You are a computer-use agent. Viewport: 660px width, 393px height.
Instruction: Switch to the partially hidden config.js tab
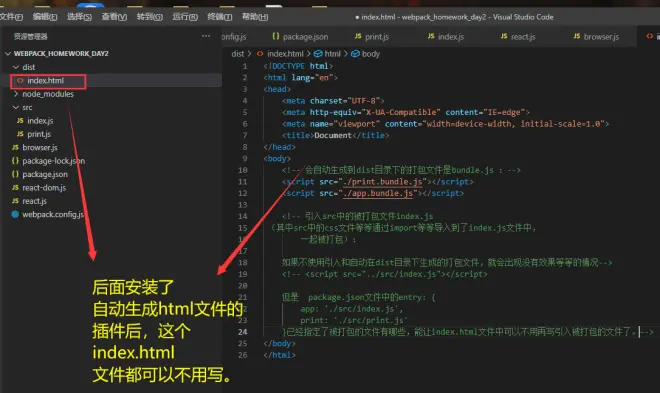(x=235, y=37)
